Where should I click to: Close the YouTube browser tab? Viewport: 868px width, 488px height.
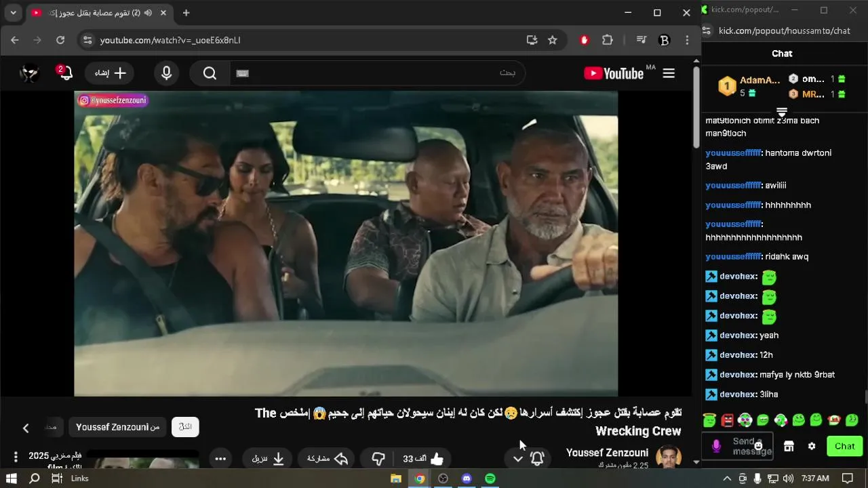point(163,13)
